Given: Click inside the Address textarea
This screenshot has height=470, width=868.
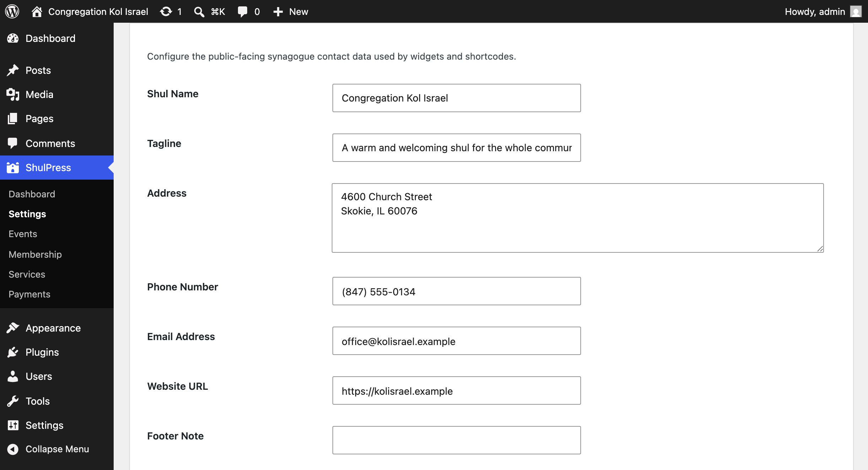Looking at the screenshot, I should [578, 218].
